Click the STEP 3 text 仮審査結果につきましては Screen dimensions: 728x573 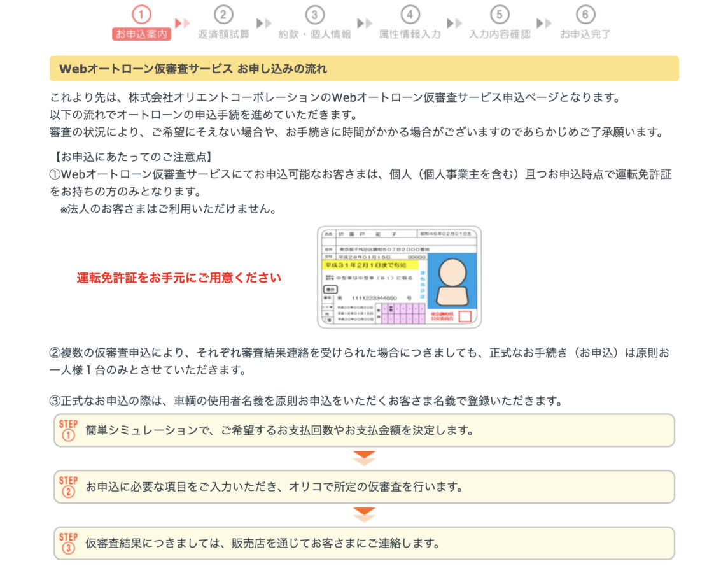tap(153, 543)
